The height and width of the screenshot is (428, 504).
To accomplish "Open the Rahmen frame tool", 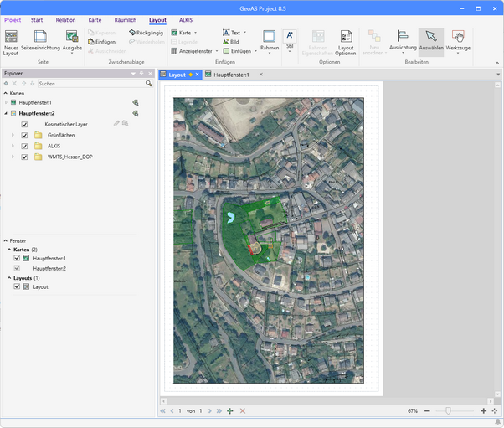I will pyautogui.click(x=270, y=42).
